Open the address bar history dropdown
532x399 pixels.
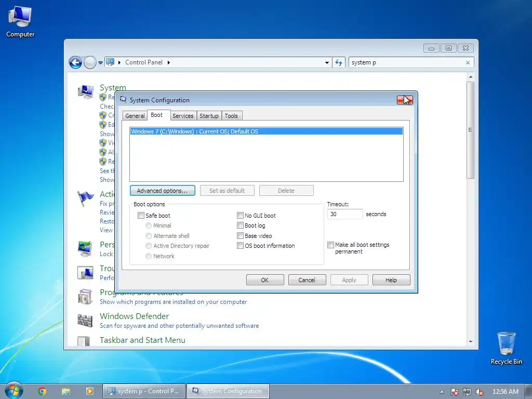pyautogui.click(x=327, y=62)
